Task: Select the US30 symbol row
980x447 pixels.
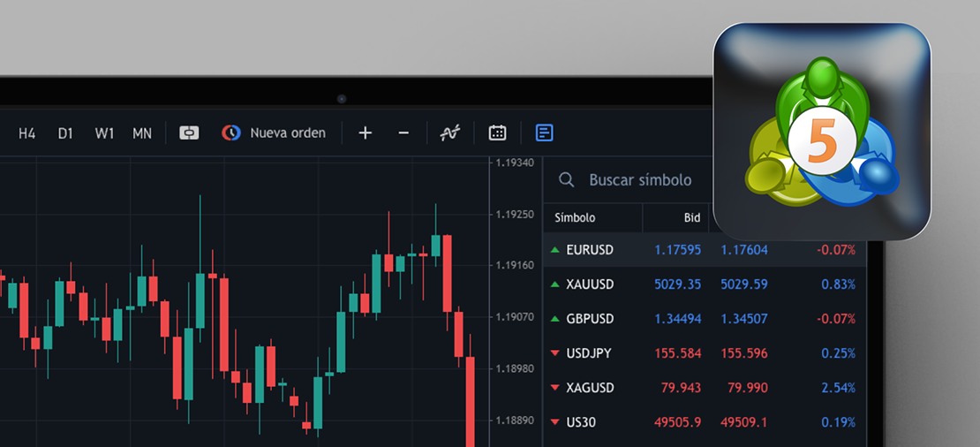Action: (705, 422)
